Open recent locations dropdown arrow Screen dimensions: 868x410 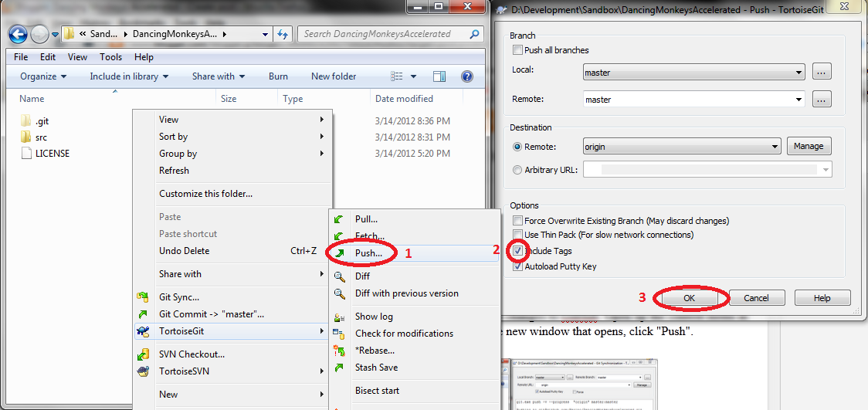(55, 34)
